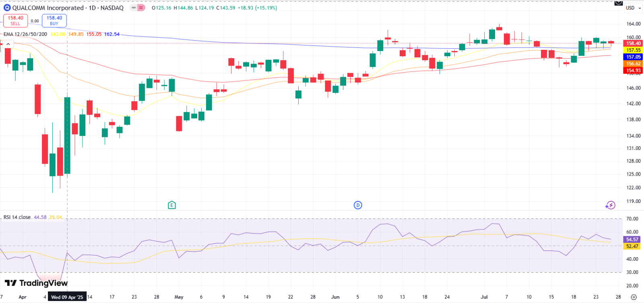Click the '30.00' RSI axis label
This screenshot has width=644, height=303.
632,272
